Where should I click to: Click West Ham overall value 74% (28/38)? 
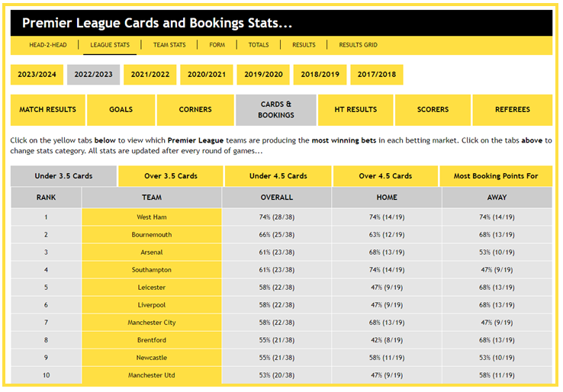[276, 217]
